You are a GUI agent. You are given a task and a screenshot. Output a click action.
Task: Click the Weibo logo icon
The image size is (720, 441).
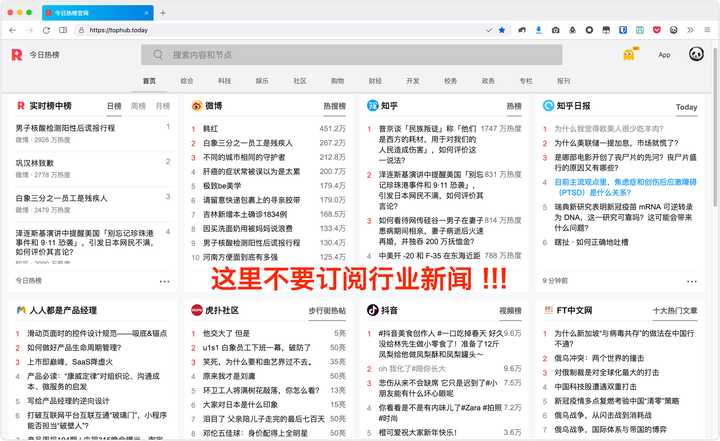[x=197, y=106]
